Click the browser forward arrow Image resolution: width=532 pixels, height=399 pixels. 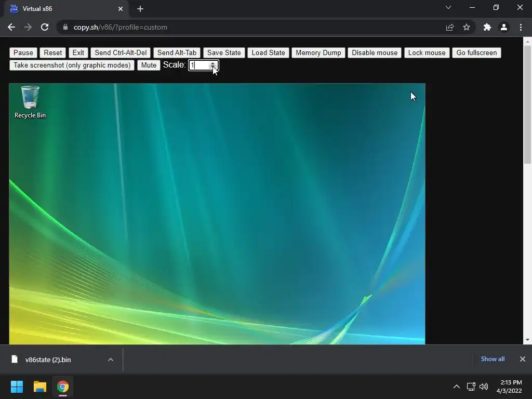point(28,27)
